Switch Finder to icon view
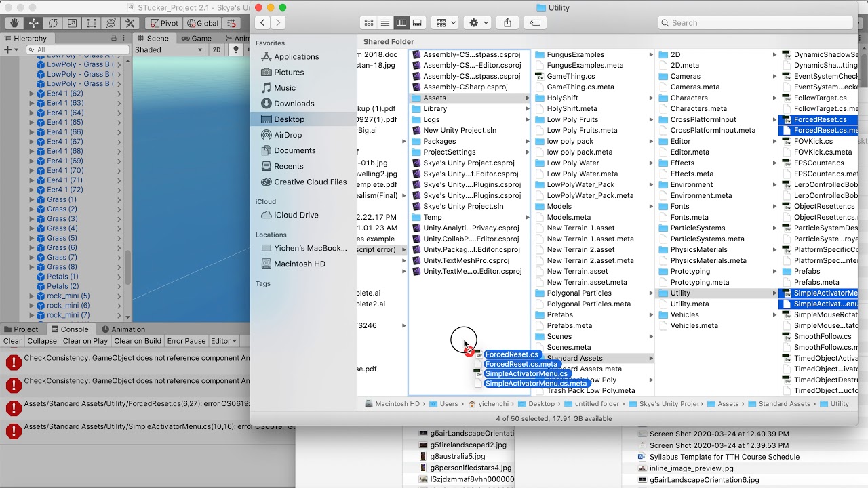 pos(369,22)
